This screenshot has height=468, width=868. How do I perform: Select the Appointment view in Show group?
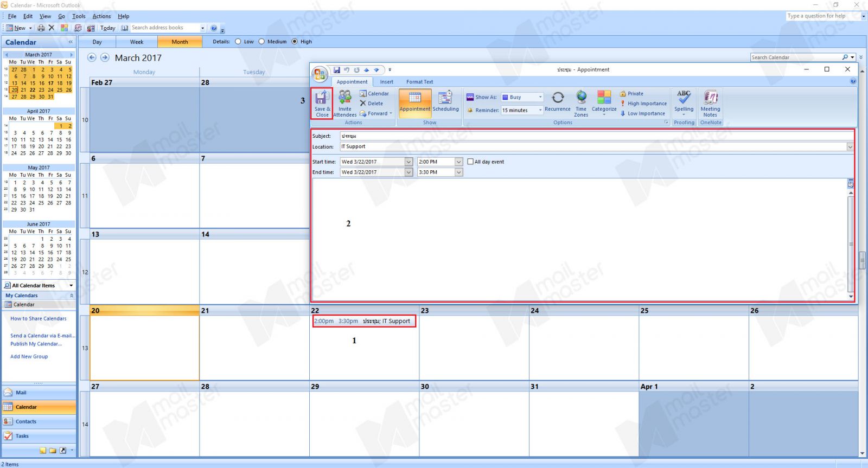415,102
